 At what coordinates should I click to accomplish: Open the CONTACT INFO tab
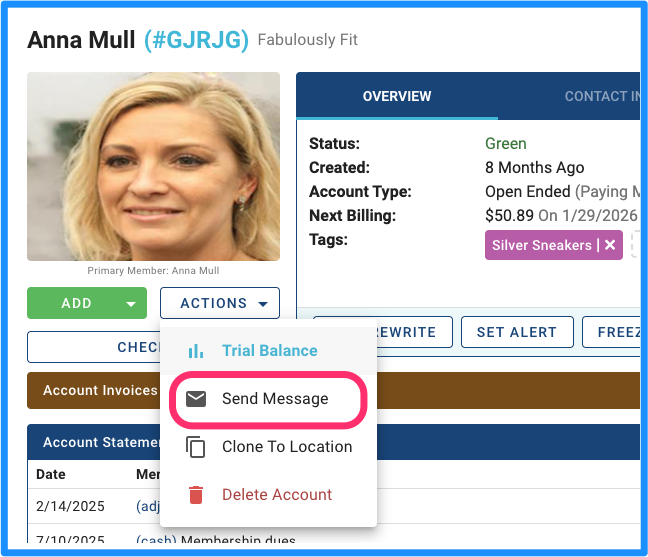(x=602, y=96)
